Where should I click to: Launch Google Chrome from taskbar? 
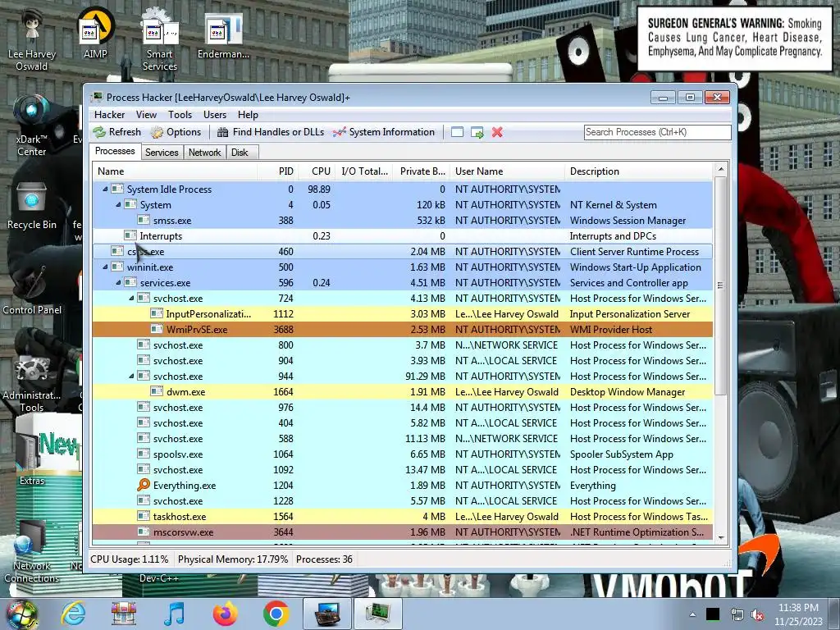[x=276, y=614]
